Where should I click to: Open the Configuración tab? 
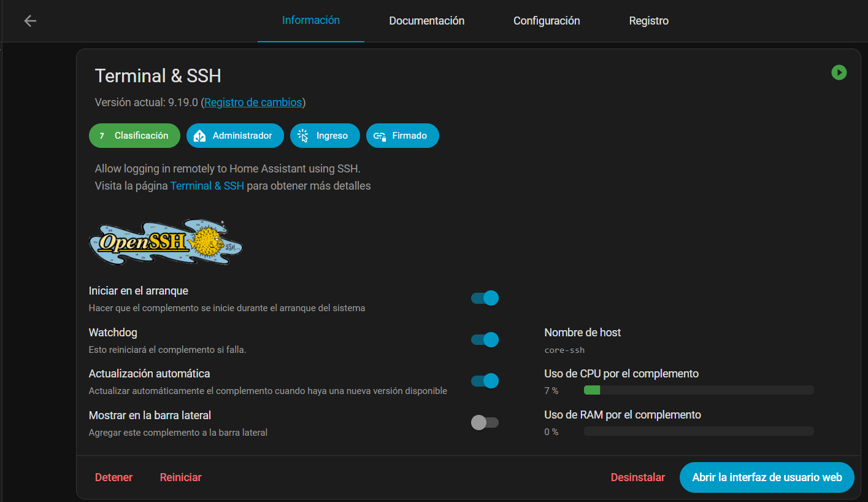point(546,20)
